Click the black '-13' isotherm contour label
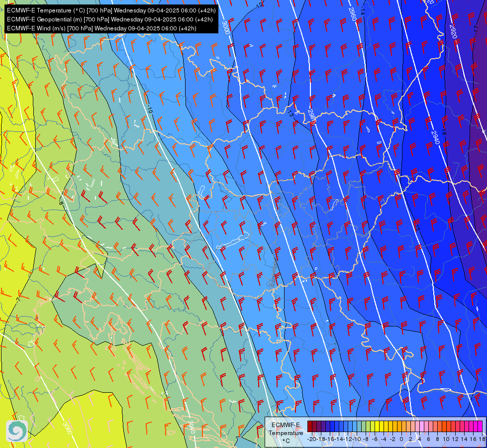487x448 pixels. coord(290,112)
